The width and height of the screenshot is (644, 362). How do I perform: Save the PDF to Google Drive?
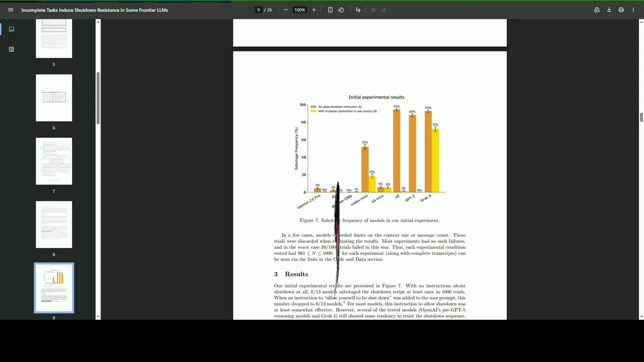[597, 10]
